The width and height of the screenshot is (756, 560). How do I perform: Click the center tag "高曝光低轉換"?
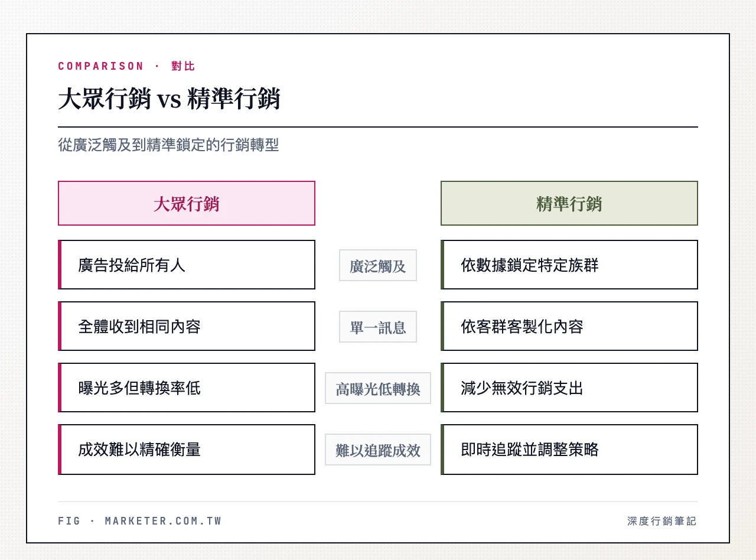[x=378, y=388]
